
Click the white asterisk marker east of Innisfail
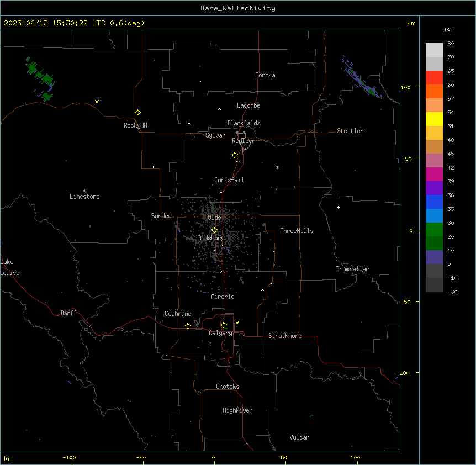coord(277,167)
